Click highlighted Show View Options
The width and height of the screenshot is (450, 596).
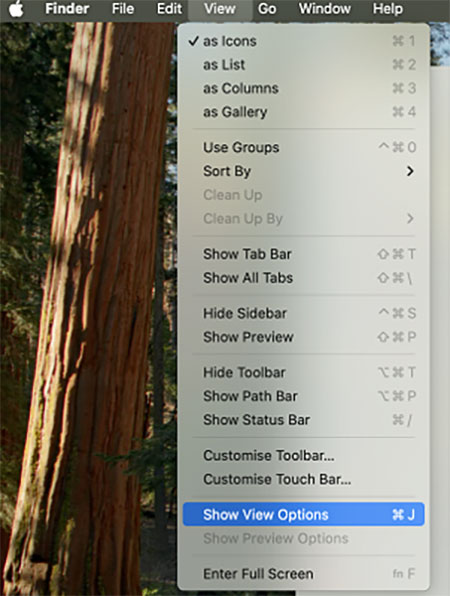303,514
